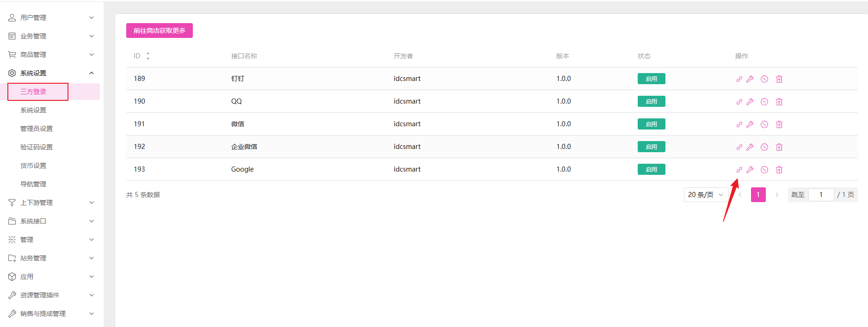Expand the 用户管理 sidebar menu

coord(51,18)
